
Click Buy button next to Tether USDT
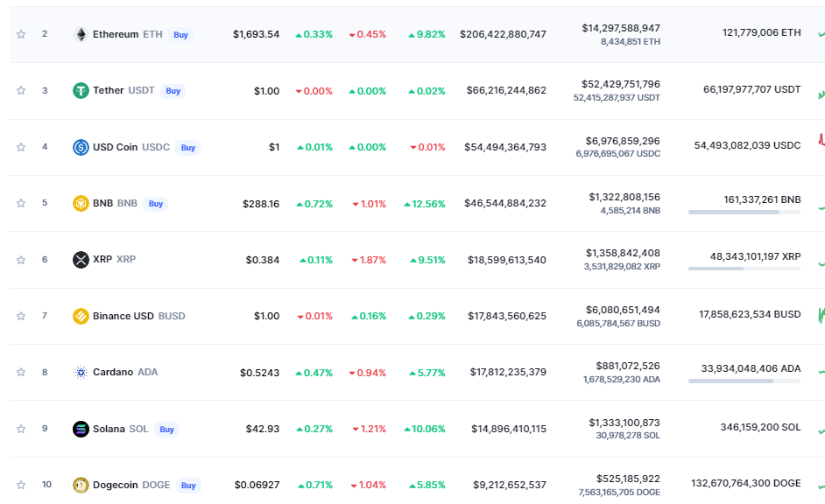(x=173, y=91)
